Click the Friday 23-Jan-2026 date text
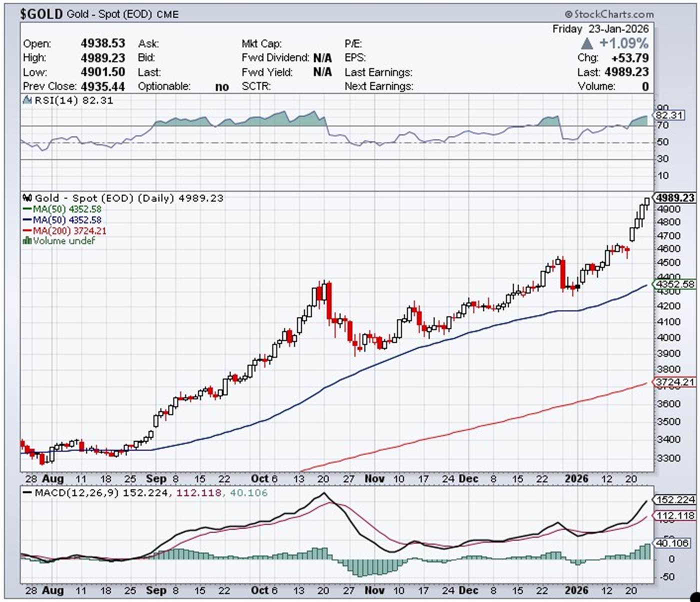This screenshot has height=602, width=700. (600, 29)
